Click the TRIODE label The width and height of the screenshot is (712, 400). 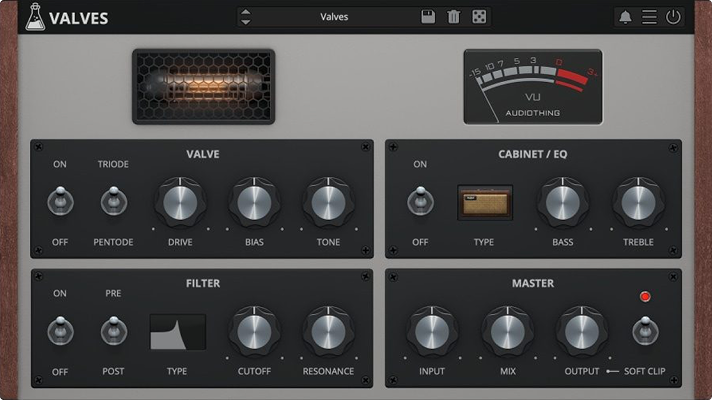pyautogui.click(x=113, y=164)
